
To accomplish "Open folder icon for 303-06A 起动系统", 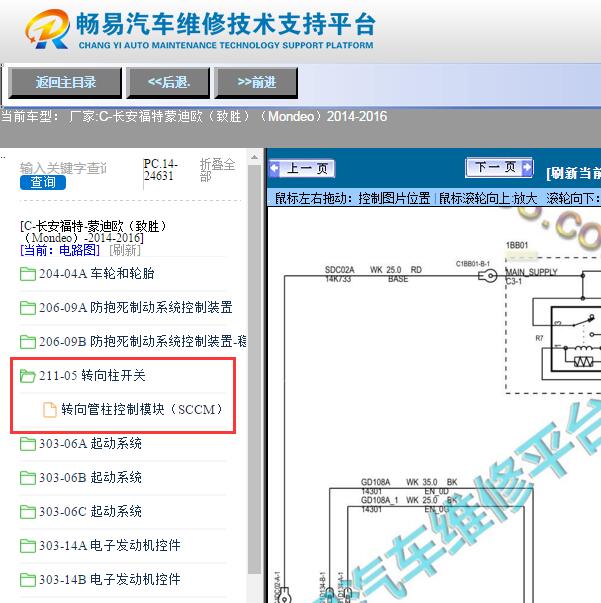I will [28, 444].
